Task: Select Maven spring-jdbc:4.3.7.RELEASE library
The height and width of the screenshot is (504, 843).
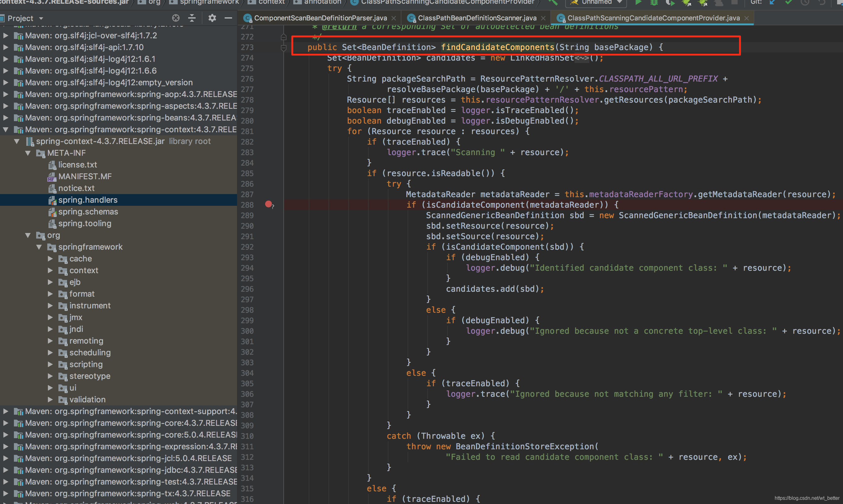Action: click(x=131, y=470)
